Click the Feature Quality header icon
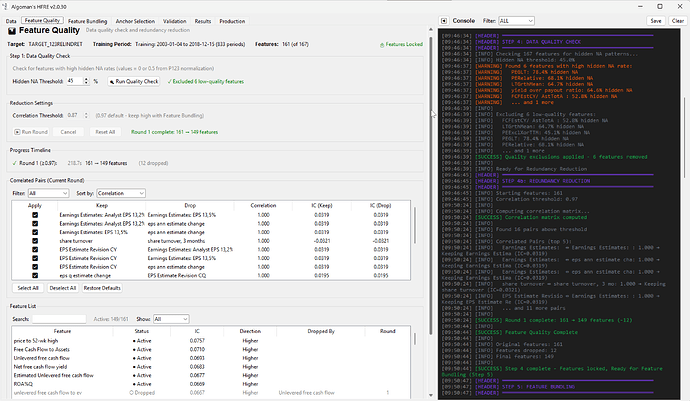Viewport: 690px width, 401px height. point(12,31)
